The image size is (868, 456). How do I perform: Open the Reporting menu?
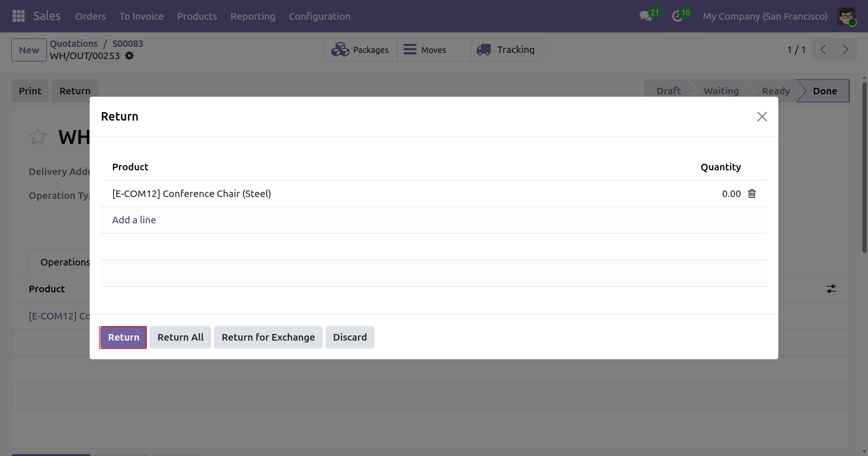pos(253,16)
